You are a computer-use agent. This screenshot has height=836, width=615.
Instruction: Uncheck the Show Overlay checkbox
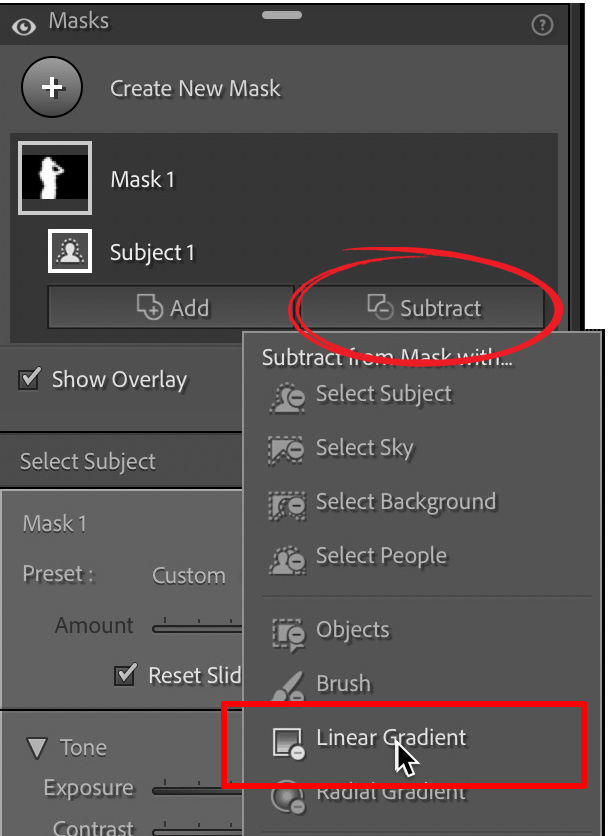coord(30,380)
